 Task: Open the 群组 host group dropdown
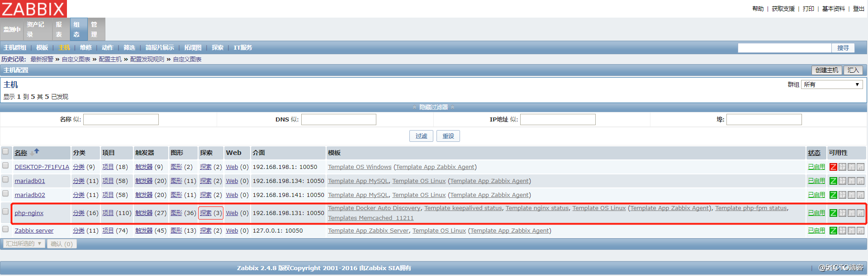[832, 84]
